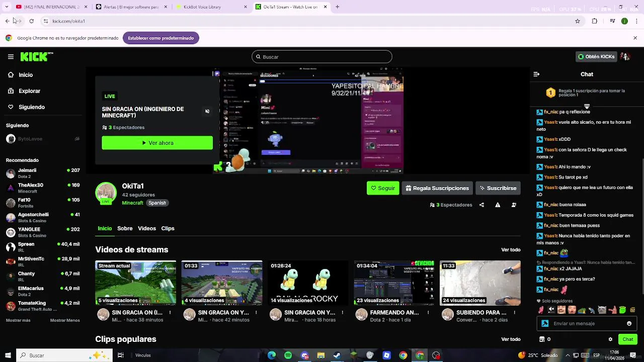
Task: Insert the cat emote in chat
Action: (x=602, y=310)
